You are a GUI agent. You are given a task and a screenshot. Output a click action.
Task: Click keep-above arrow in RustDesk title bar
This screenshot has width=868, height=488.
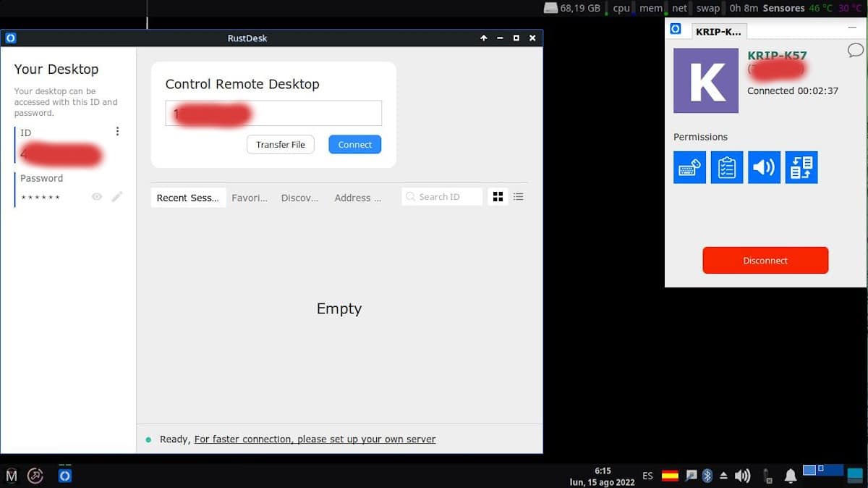point(484,38)
